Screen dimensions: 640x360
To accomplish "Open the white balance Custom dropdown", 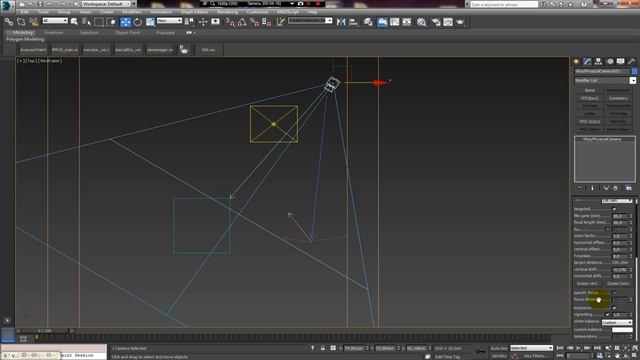I will [617, 322].
